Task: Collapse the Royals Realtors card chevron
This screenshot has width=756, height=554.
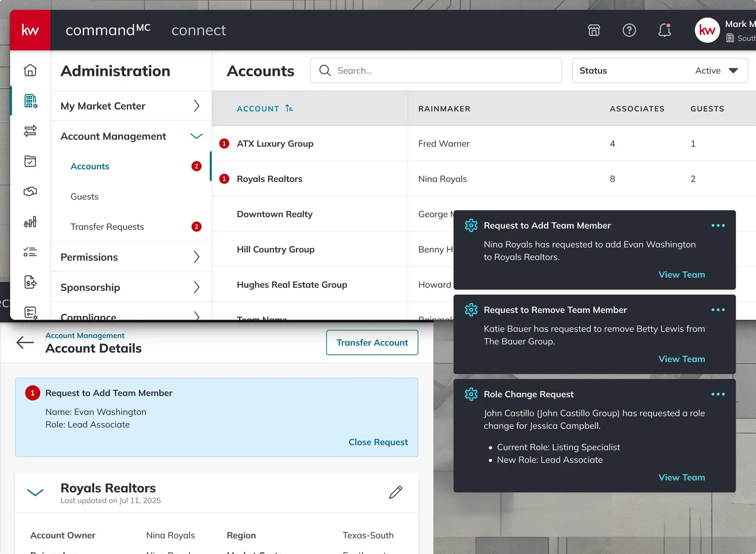Action: pyautogui.click(x=35, y=493)
